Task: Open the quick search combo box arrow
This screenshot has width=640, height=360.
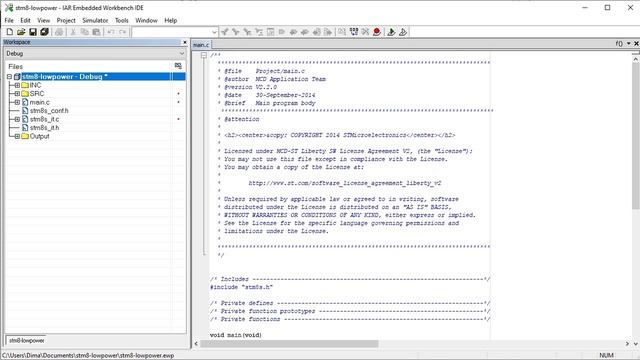Action: click(x=214, y=32)
